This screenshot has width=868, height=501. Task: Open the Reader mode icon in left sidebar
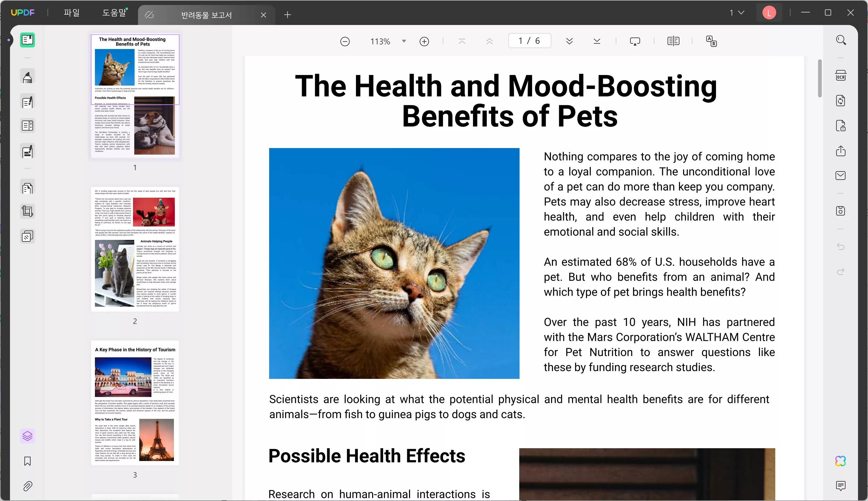27,40
